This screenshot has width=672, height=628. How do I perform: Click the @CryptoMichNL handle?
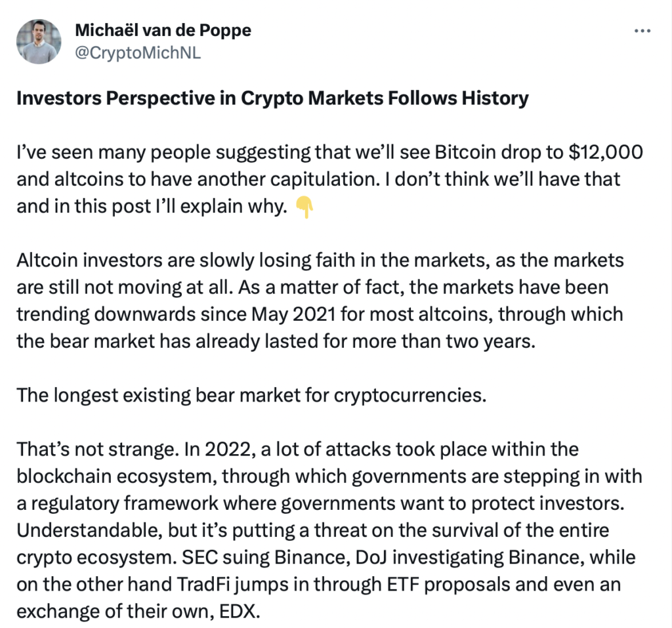(x=138, y=52)
